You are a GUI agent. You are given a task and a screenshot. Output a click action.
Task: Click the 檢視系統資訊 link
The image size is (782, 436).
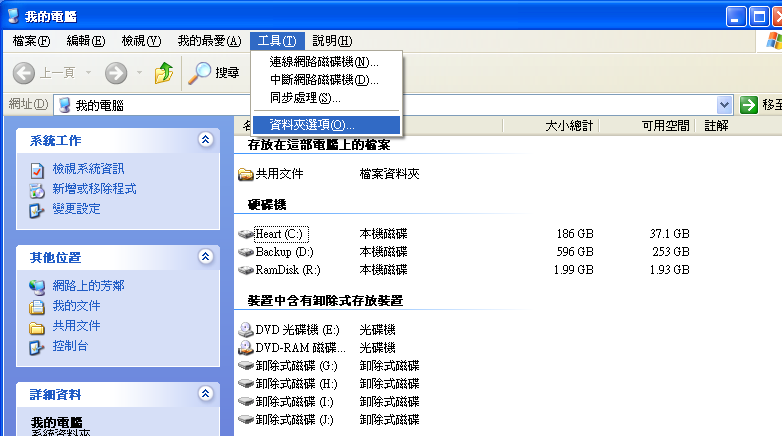pos(88,169)
